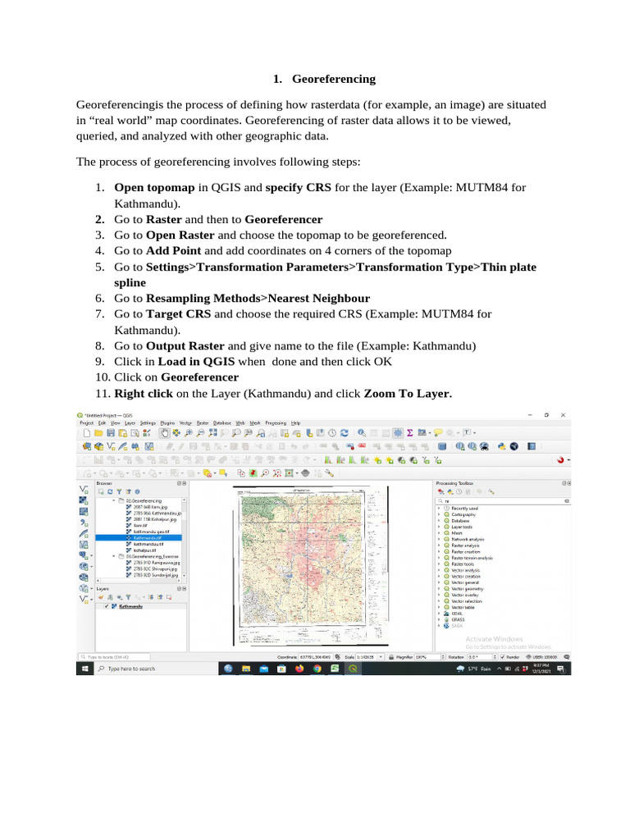Expand the GDAL provider group

coord(440,614)
